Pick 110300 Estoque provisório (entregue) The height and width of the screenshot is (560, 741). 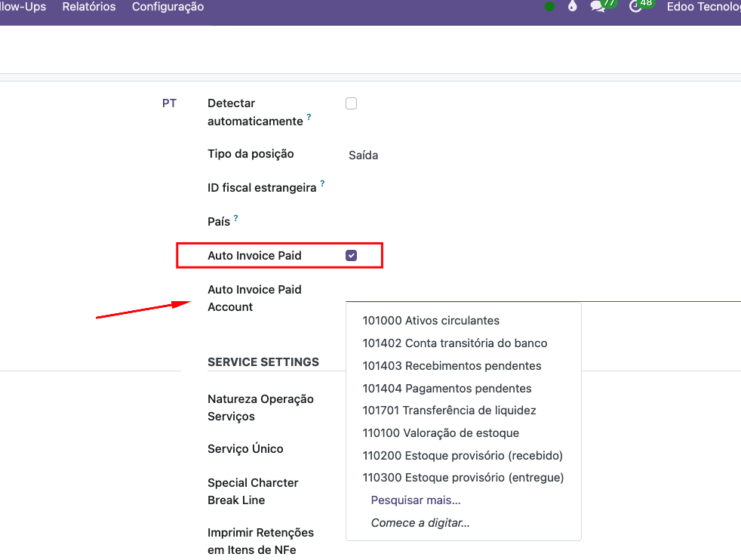[463, 477]
